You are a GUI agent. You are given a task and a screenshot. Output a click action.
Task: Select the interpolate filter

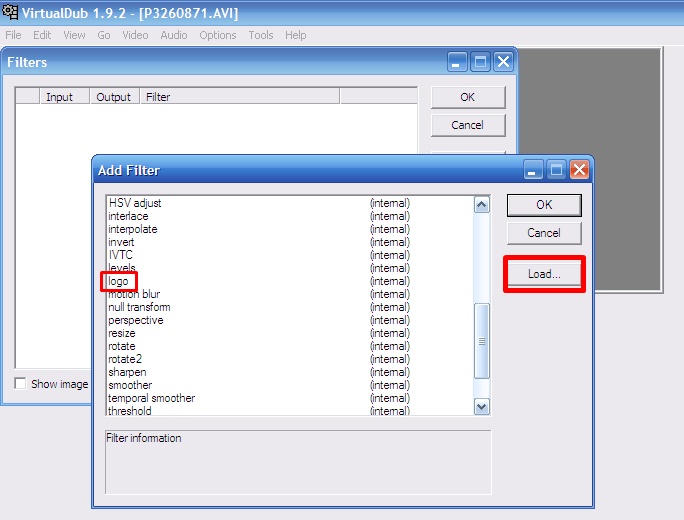coord(290,229)
